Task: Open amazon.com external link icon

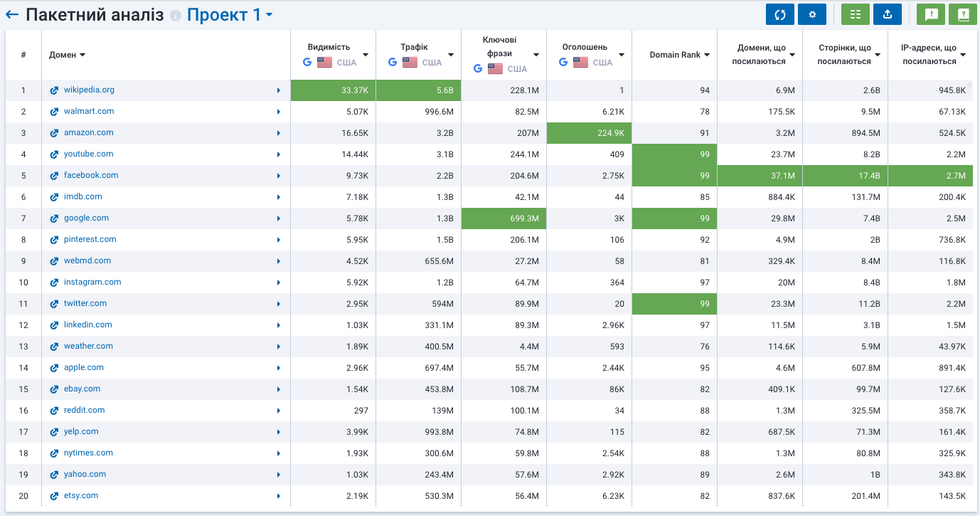Action: click(x=54, y=133)
